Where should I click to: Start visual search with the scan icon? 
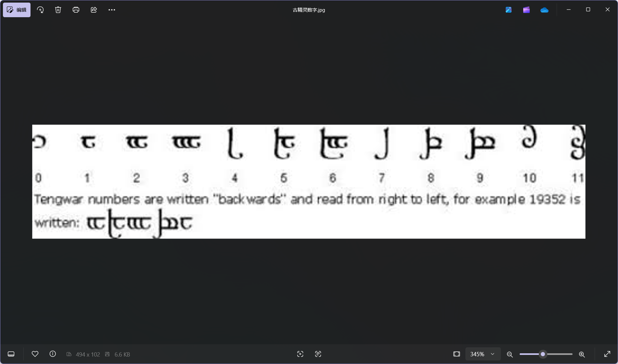pos(300,354)
